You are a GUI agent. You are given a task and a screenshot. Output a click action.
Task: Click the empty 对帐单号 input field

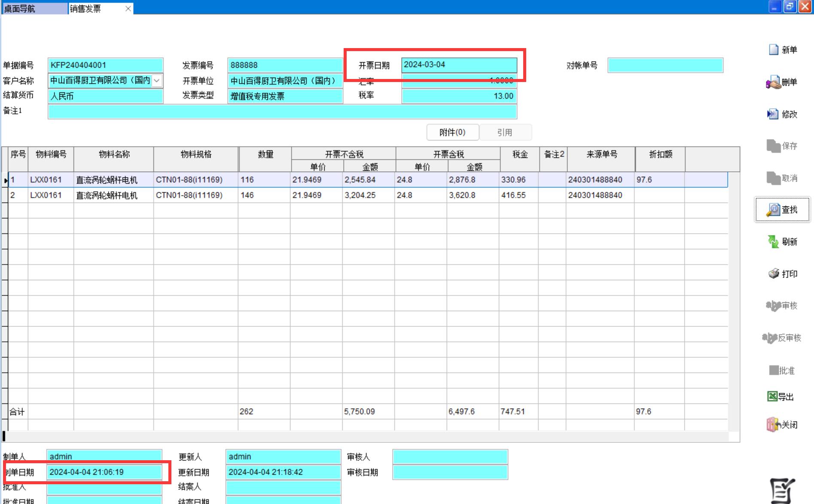[665, 65]
